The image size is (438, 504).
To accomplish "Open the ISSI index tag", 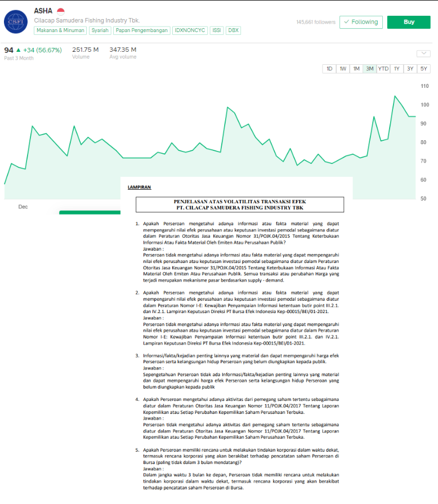I will click(x=217, y=30).
